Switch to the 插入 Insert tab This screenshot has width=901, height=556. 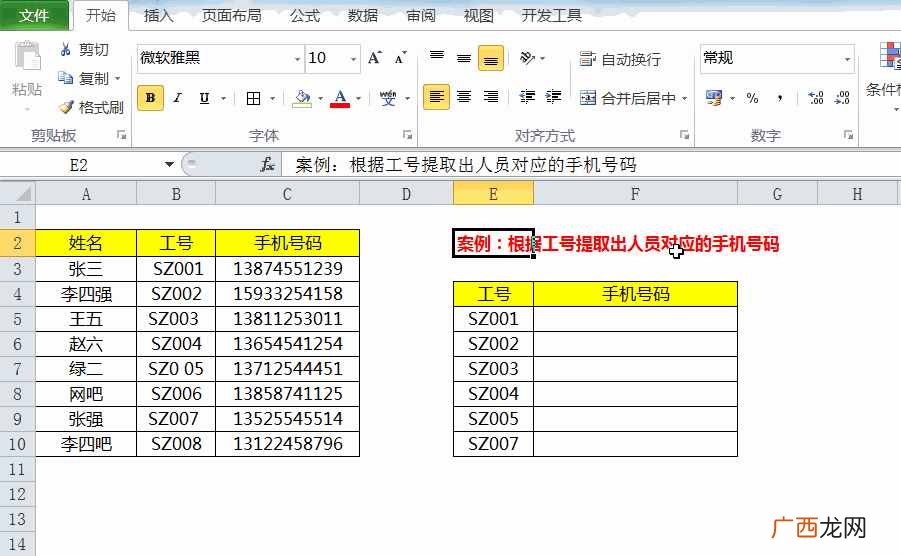pyautogui.click(x=158, y=16)
